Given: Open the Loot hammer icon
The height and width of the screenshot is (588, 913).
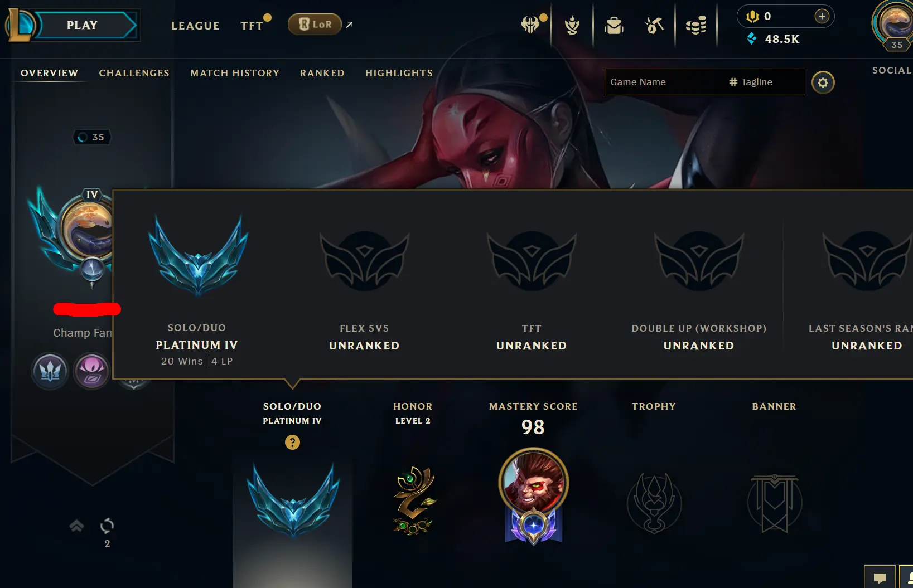Looking at the screenshot, I should tap(654, 26).
